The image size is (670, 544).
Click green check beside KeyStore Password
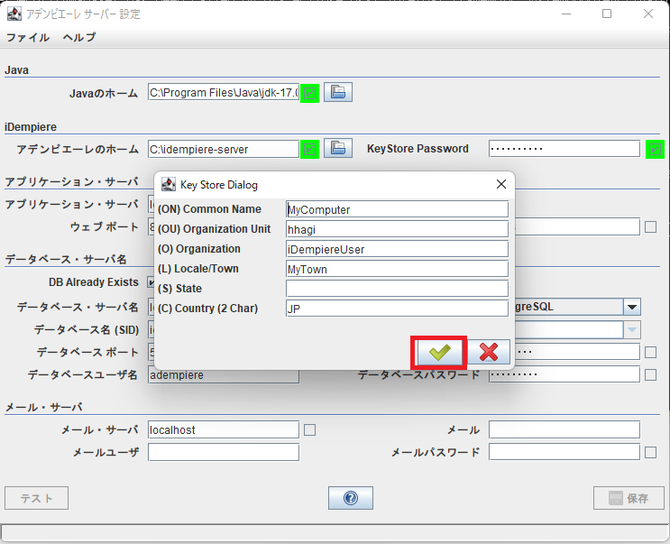[655, 149]
